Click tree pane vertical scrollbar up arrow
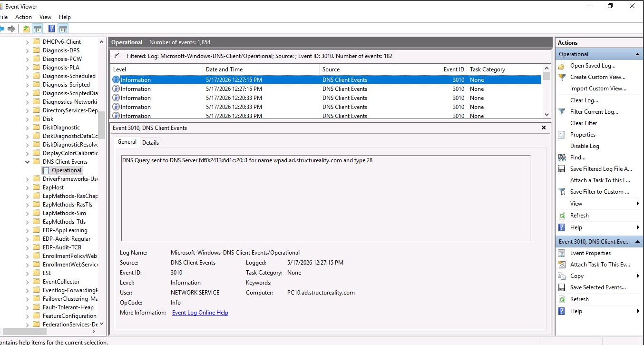 101,42
